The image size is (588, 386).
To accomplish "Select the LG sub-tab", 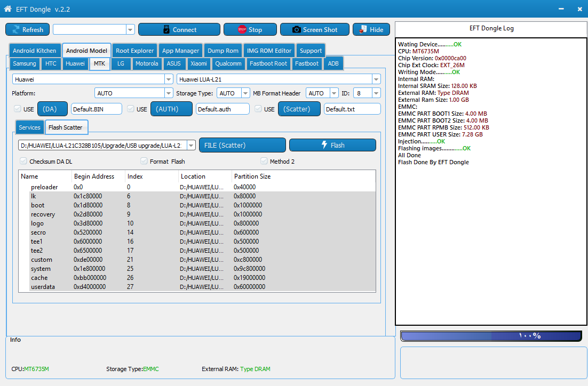I will click(x=121, y=63).
